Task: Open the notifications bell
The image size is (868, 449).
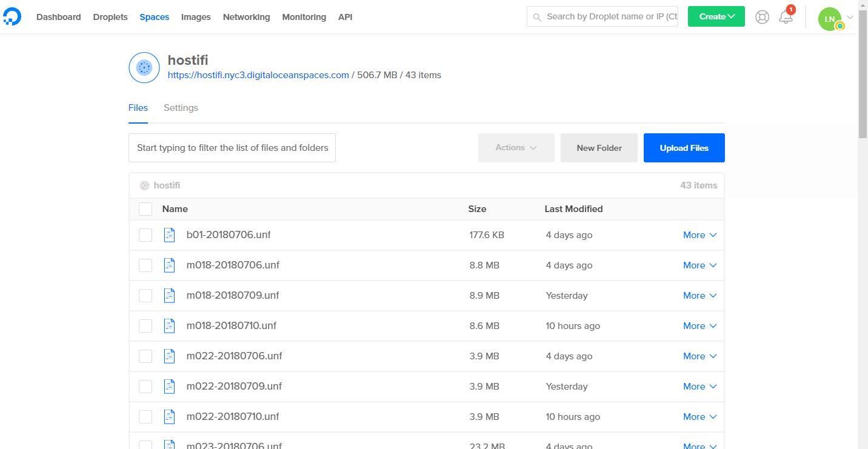Action: 786,16
